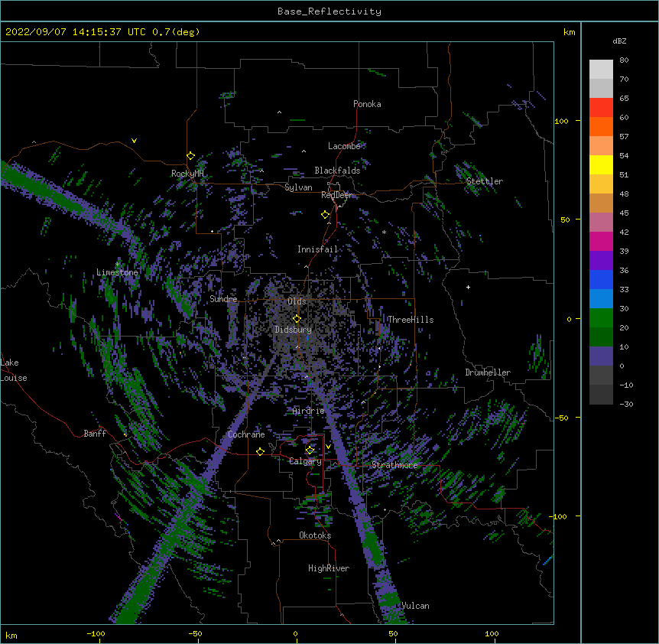Screen dimensions: 659x644
Task: Select the bright yellow 51–54 dBZ legend swatch
Action: [x=601, y=164]
